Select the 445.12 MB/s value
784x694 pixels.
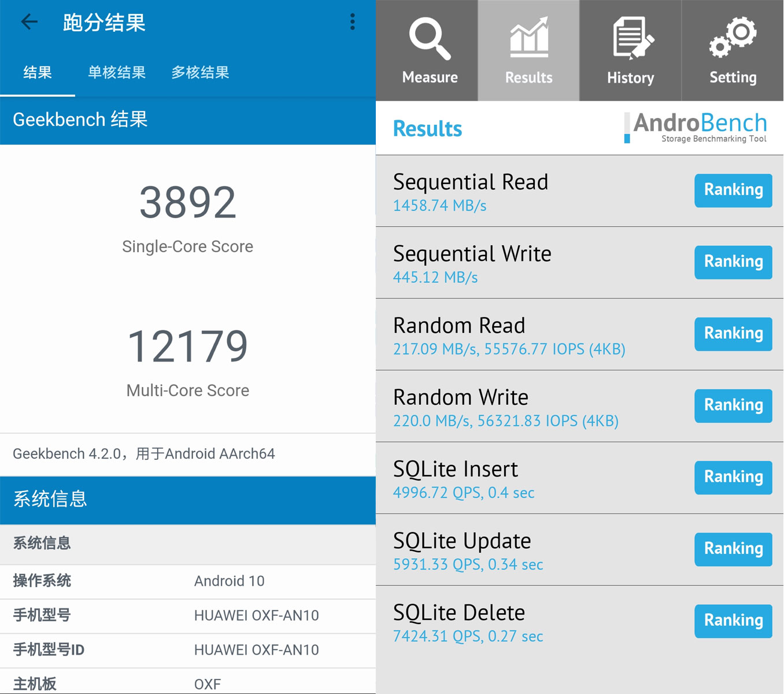pyautogui.click(x=435, y=278)
